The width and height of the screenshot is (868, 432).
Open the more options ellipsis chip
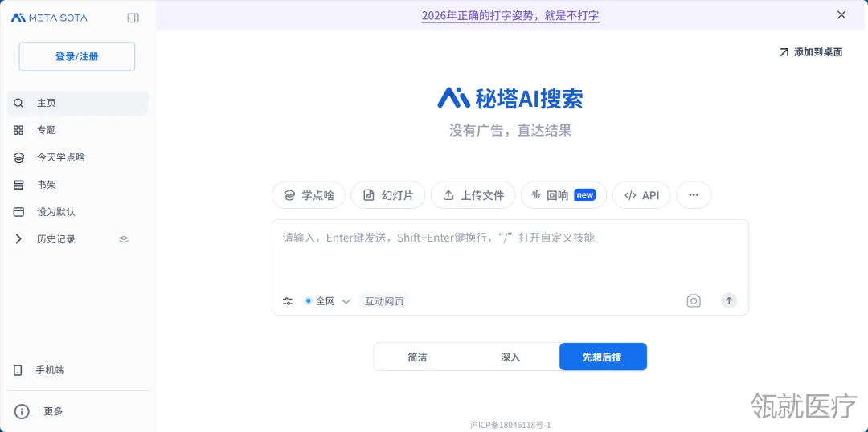pos(694,194)
